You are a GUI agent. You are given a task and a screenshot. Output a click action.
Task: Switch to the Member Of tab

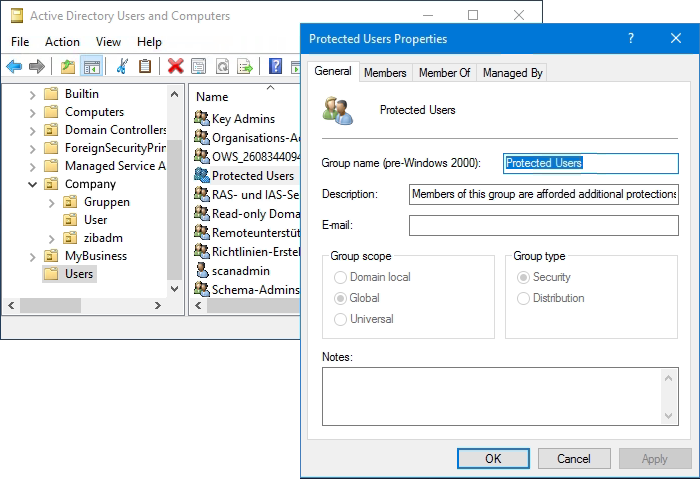pyautogui.click(x=444, y=73)
